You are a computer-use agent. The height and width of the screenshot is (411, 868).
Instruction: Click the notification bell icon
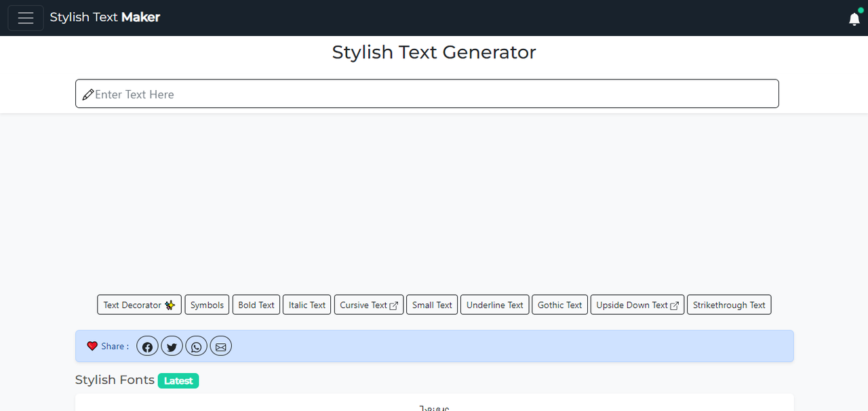(854, 19)
